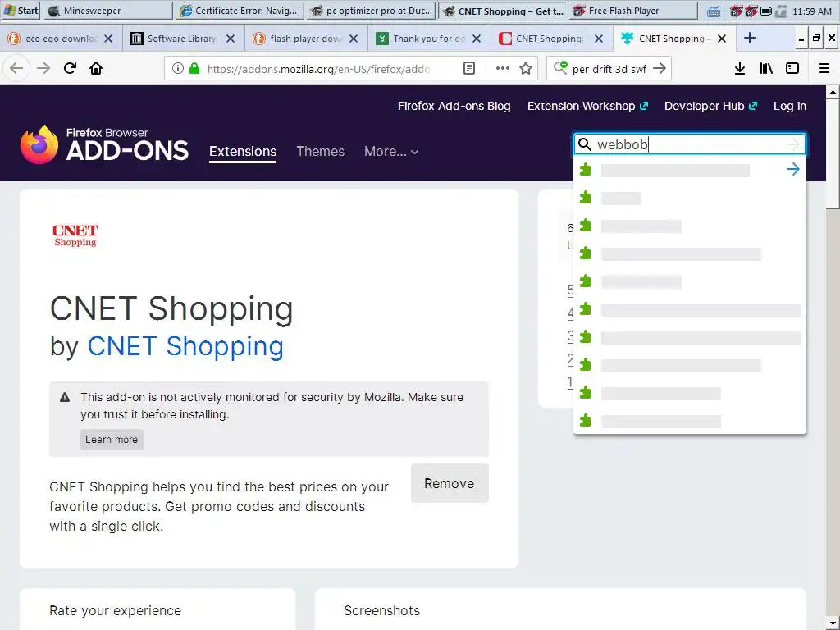Open the Library bookmarks icon

(x=766, y=68)
